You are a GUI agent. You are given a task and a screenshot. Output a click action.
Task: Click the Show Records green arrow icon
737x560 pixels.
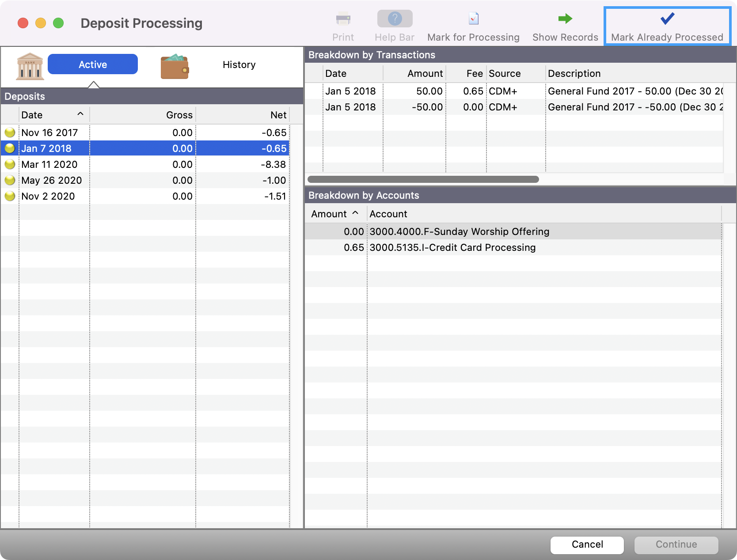pyautogui.click(x=565, y=19)
